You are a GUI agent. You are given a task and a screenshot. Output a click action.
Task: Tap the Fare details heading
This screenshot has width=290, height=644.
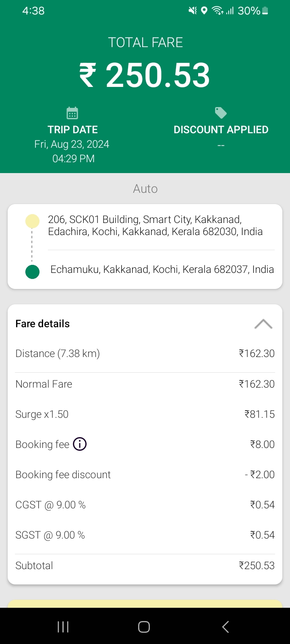[x=43, y=324]
